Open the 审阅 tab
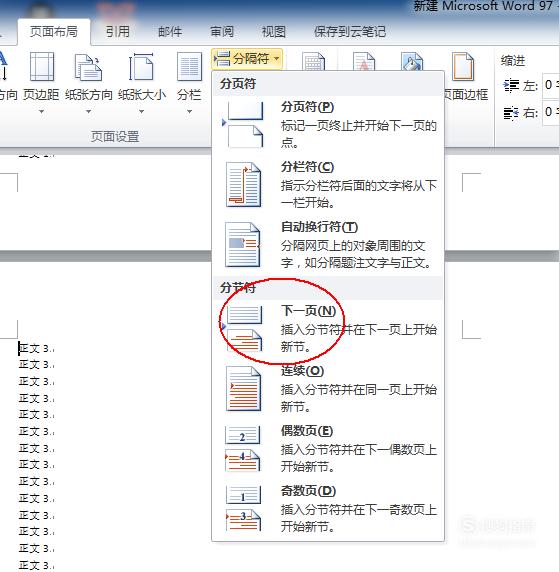559x572 pixels. click(x=222, y=32)
